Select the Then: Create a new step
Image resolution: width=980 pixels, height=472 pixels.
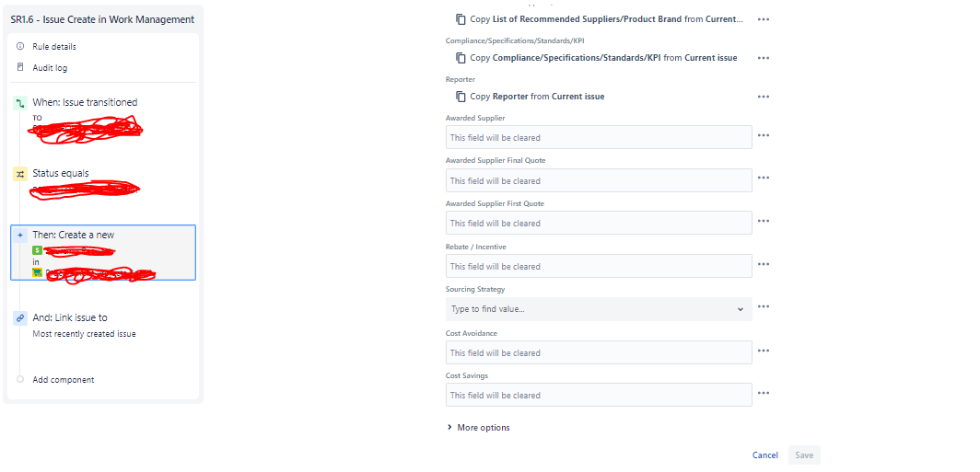tap(103, 252)
